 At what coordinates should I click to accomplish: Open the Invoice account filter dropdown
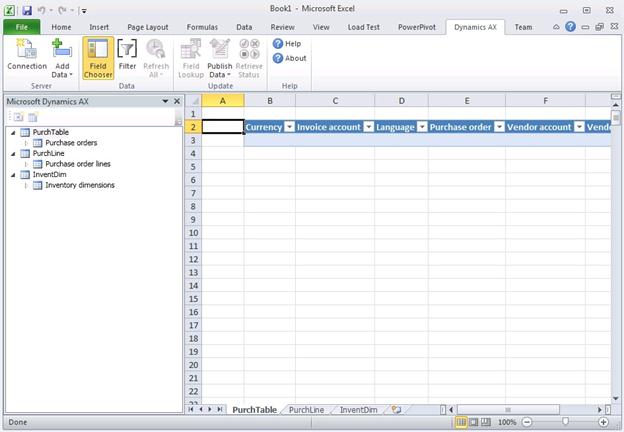(369, 127)
